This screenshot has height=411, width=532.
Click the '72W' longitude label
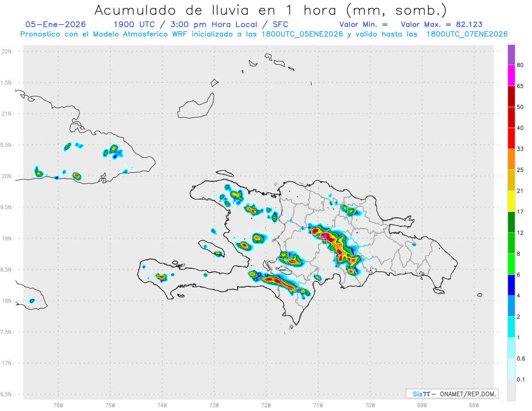[266, 405]
